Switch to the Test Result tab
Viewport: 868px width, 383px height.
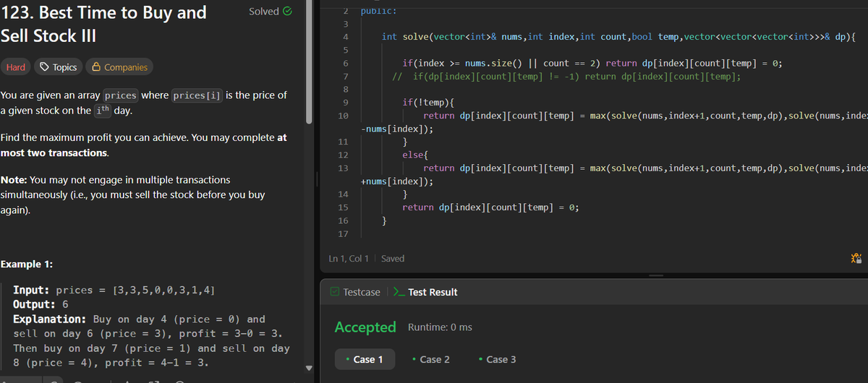[x=425, y=292]
